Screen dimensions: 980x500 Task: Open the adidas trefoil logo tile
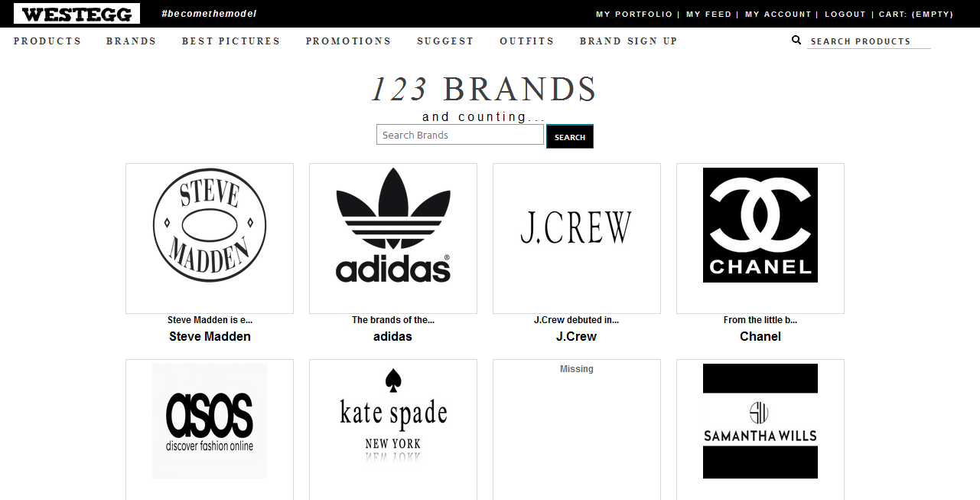[x=393, y=225]
